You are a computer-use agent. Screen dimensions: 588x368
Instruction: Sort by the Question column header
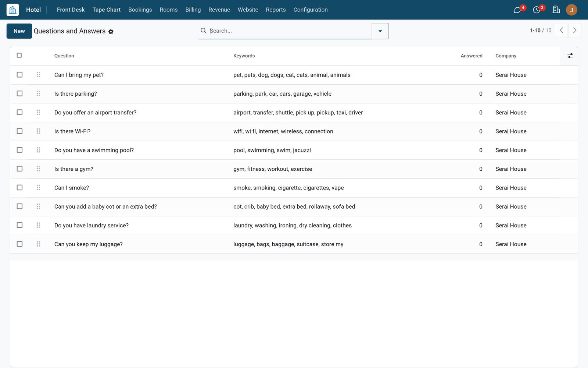64,56
